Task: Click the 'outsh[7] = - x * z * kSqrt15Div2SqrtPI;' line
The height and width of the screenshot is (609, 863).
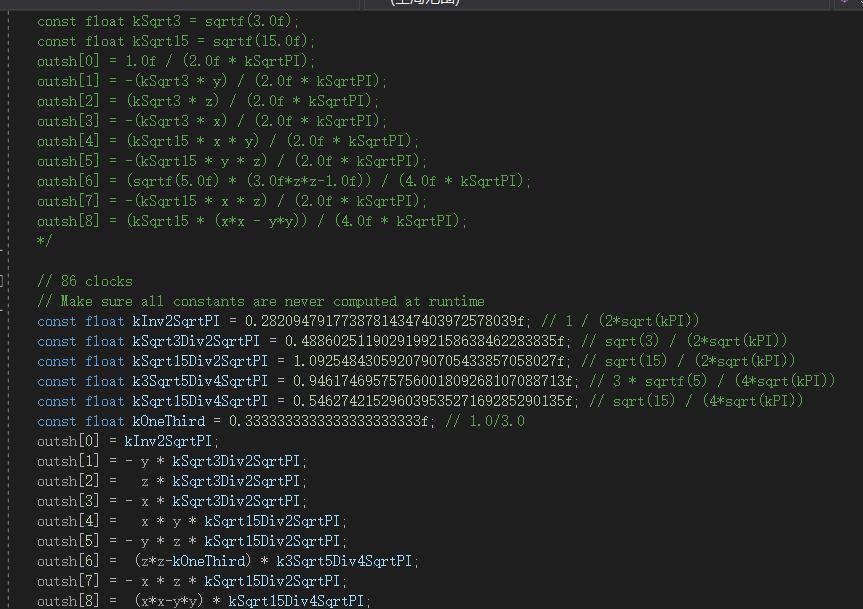Action: pyautogui.click(x=192, y=581)
